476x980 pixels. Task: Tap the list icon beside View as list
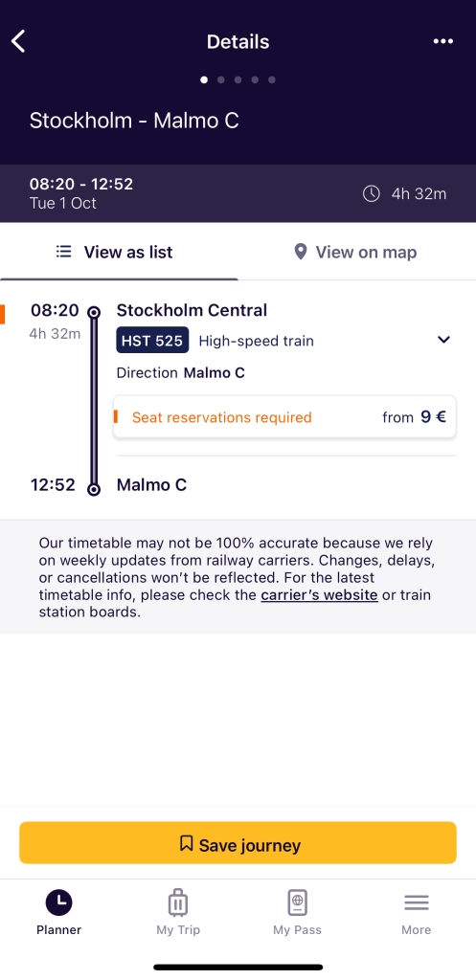click(x=63, y=252)
